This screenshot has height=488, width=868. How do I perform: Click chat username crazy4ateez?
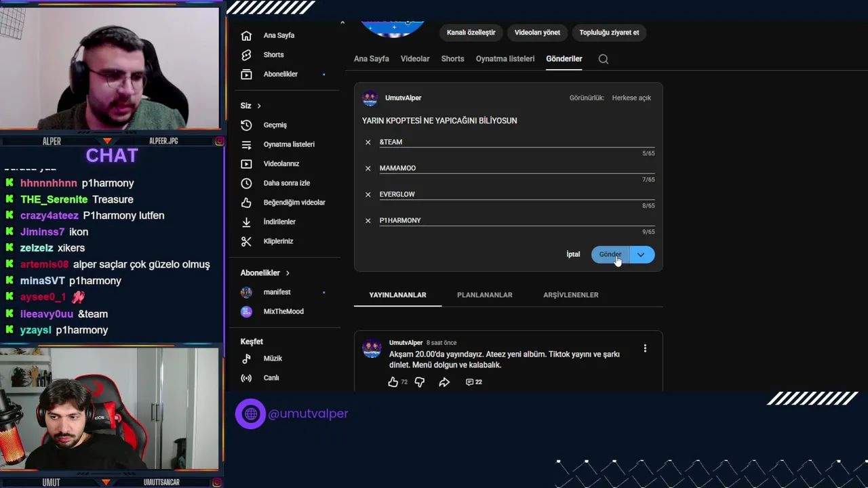point(50,216)
